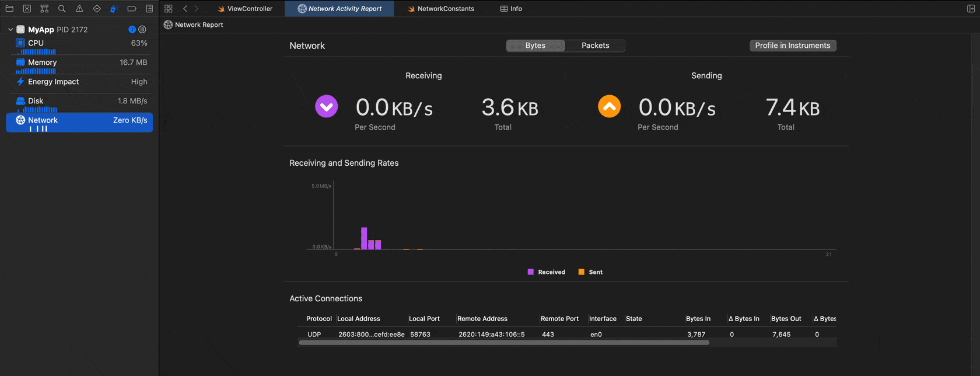This screenshot has width=980, height=376.
Task: Switch to the ViewController tab
Action: coord(245,9)
